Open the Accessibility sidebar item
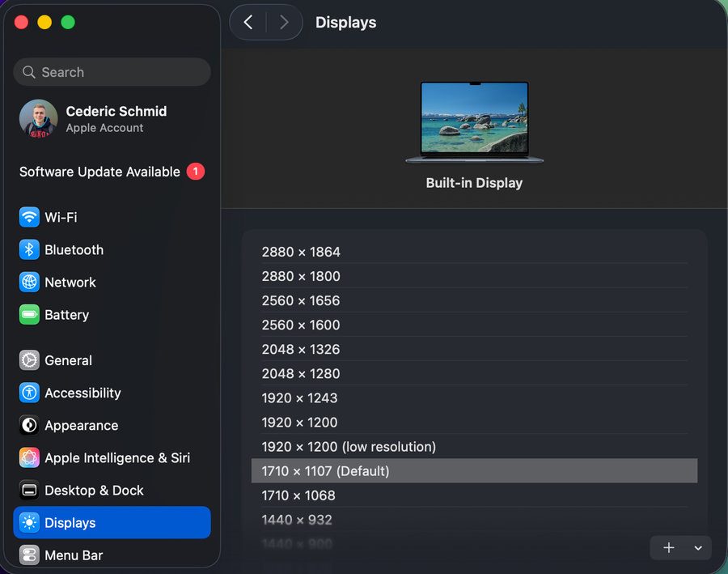 112,393
